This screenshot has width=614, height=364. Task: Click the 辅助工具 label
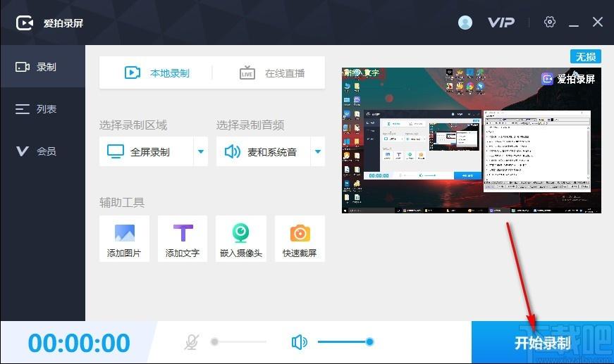122,202
